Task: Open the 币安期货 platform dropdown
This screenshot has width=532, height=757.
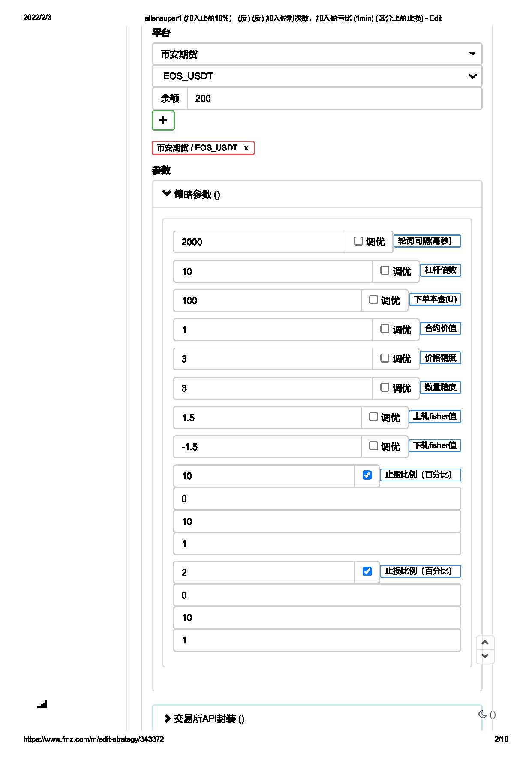Action: 317,54
